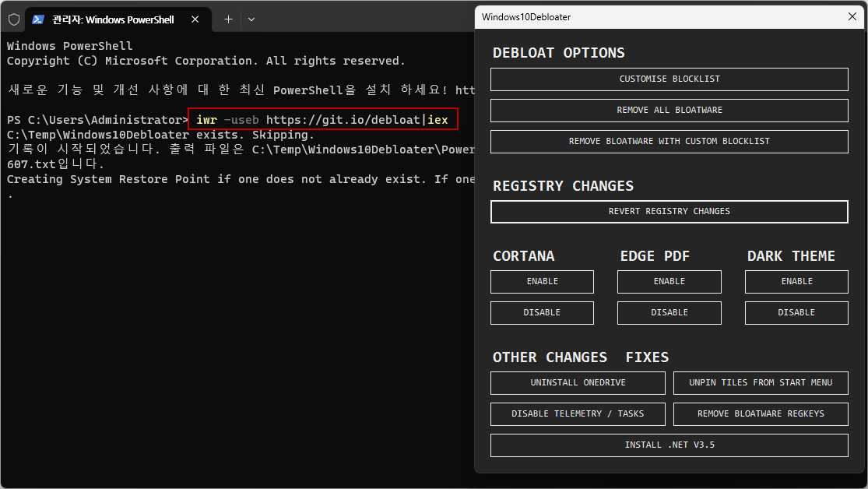Disable Edge PDF

(x=669, y=312)
